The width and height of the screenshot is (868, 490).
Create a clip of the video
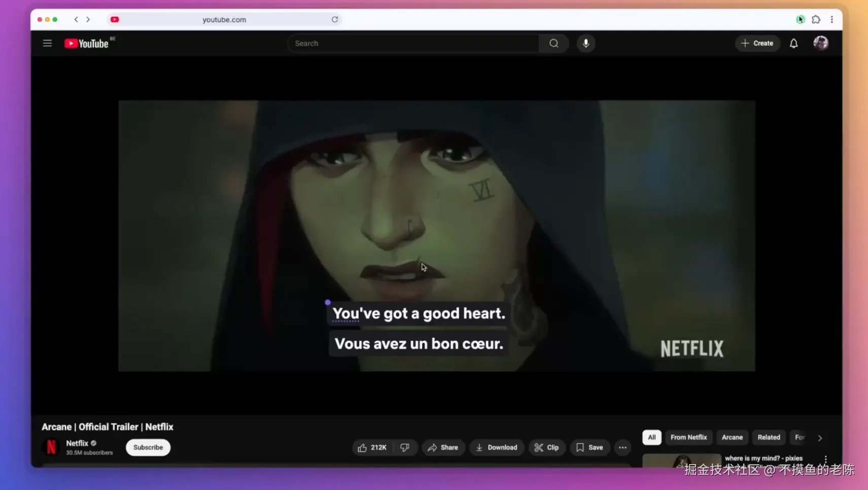coord(547,447)
